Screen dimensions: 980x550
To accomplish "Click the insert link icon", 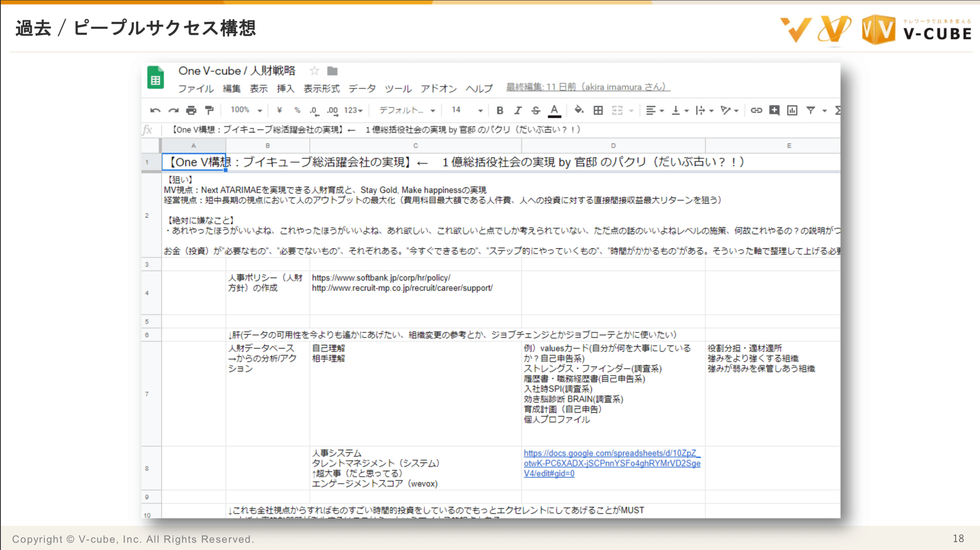I will (x=756, y=110).
